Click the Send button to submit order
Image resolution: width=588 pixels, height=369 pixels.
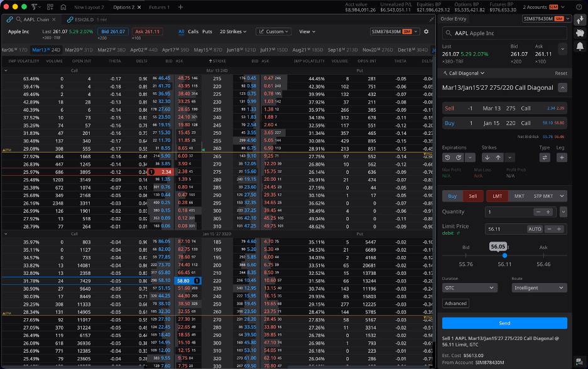coord(504,323)
